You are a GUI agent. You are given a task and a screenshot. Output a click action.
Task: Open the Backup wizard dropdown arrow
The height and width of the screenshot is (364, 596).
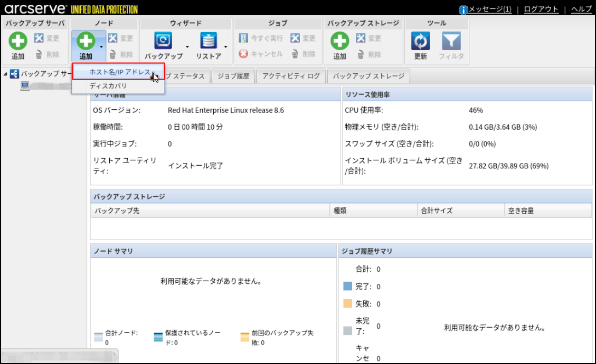(187, 47)
